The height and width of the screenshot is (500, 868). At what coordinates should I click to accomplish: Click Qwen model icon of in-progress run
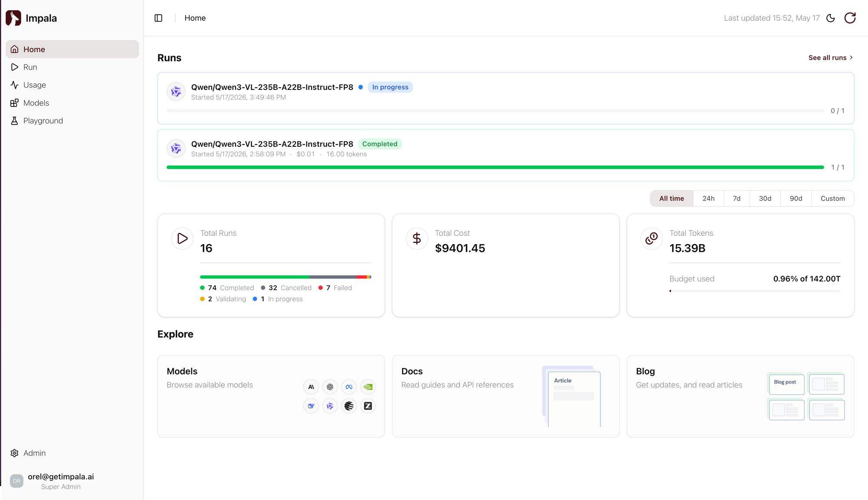[176, 91]
